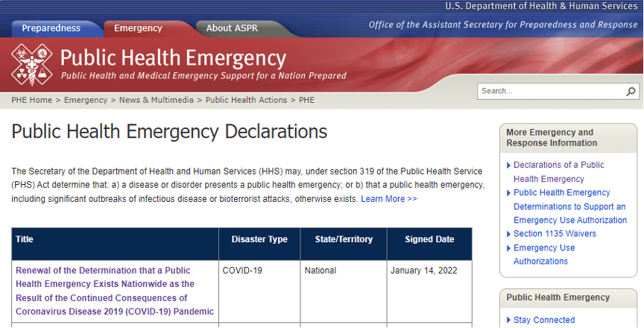Go to PHE Home breadcrumb
This screenshot has height=328, width=644.
31,100
